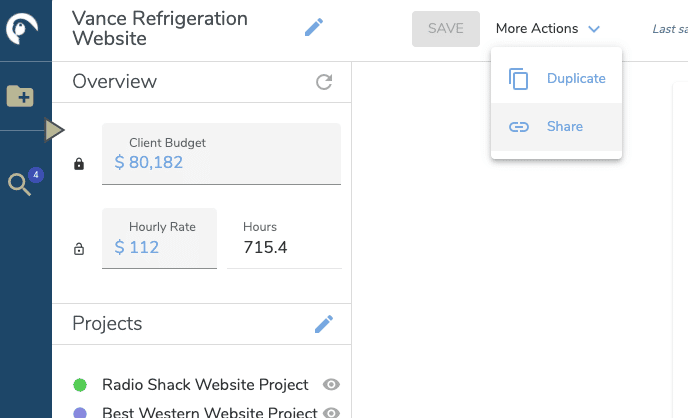Click the green Radio Shack color dot
Viewport: 688px width, 418px height.
(81, 385)
